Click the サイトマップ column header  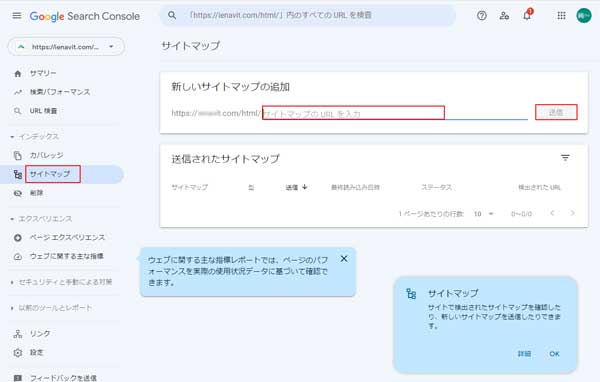pyautogui.click(x=190, y=187)
